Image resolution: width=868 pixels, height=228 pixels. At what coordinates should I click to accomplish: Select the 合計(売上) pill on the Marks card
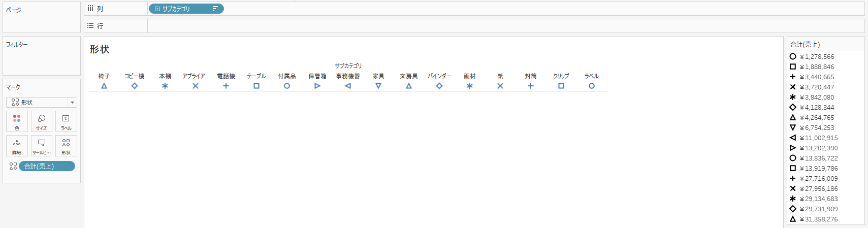point(47,166)
